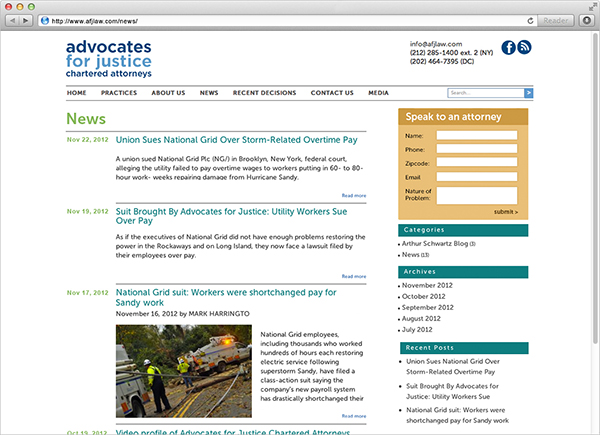600x435 pixels.
Task: Open the MEDIA menu item
Action: point(378,93)
